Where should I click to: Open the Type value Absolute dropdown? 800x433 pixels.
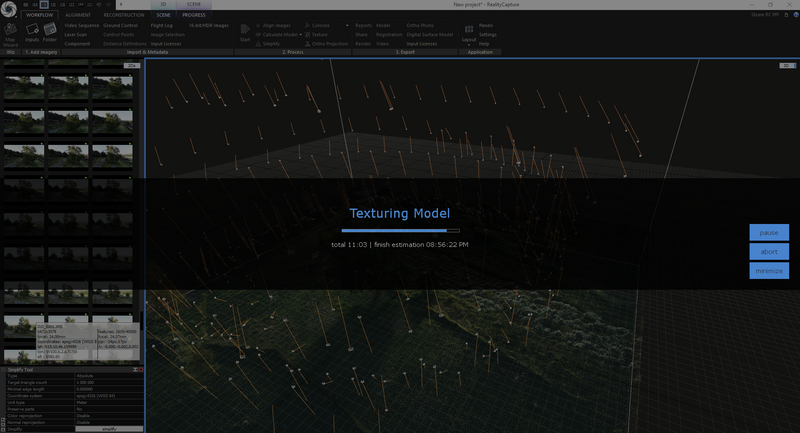point(109,376)
